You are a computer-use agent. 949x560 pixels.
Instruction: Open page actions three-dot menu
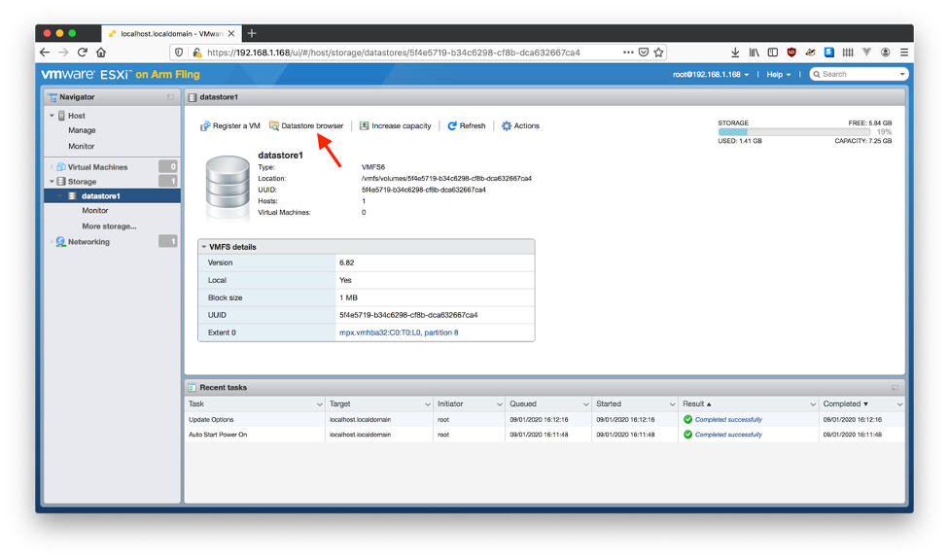point(628,52)
